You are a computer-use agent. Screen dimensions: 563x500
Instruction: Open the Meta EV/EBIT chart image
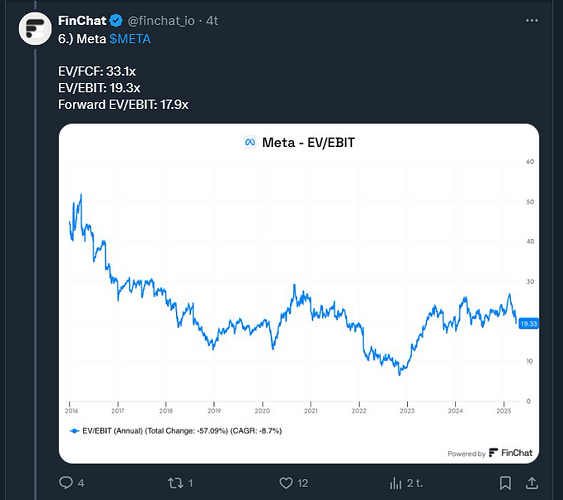[299, 294]
